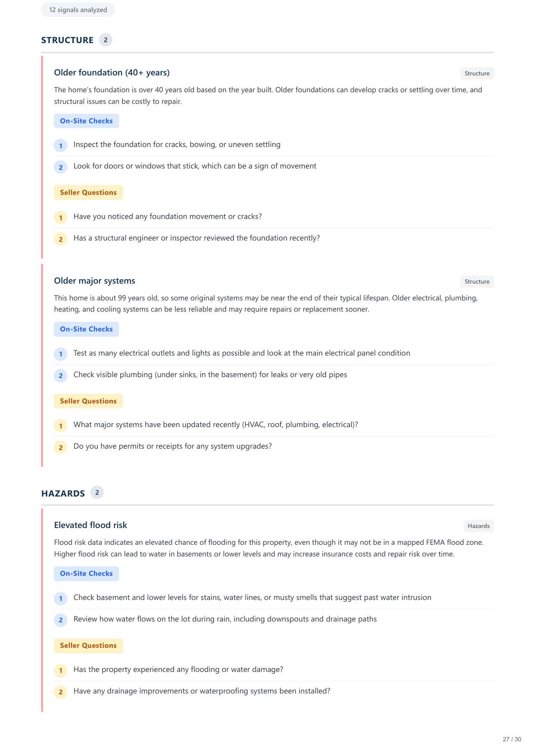Click the 'Older major systems' card title
The image size is (535, 756).
click(95, 281)
